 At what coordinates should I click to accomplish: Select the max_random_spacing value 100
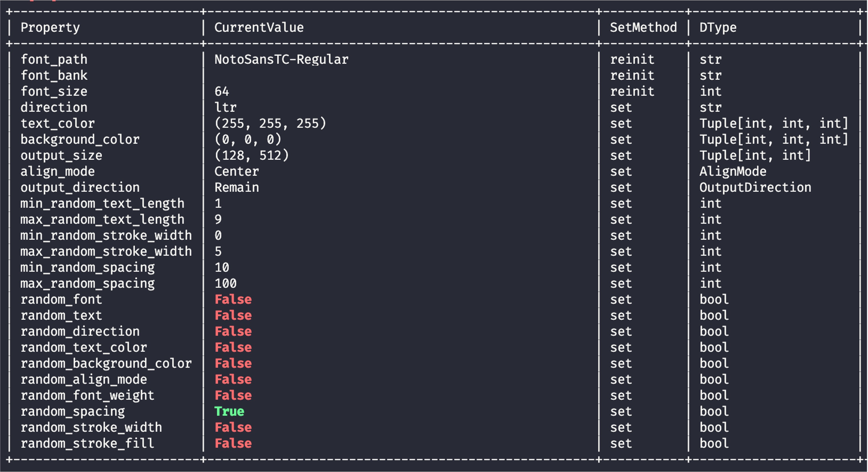click(x=225, y=284)
